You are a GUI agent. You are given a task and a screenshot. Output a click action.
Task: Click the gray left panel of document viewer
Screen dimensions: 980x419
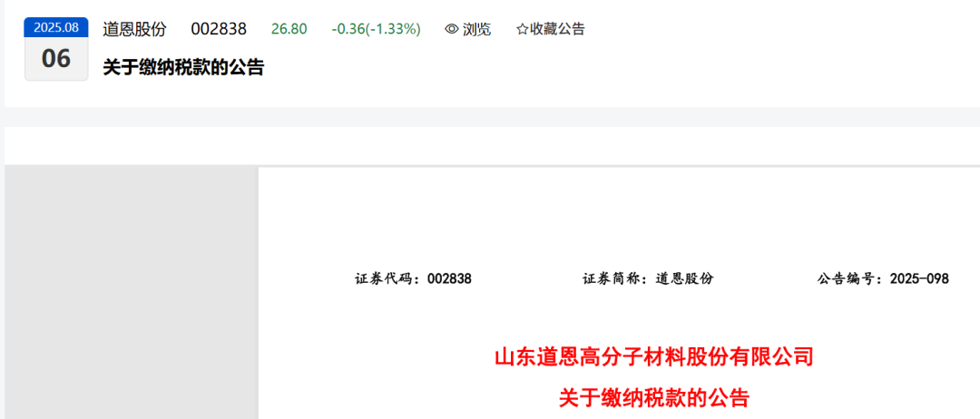(132, 293)
